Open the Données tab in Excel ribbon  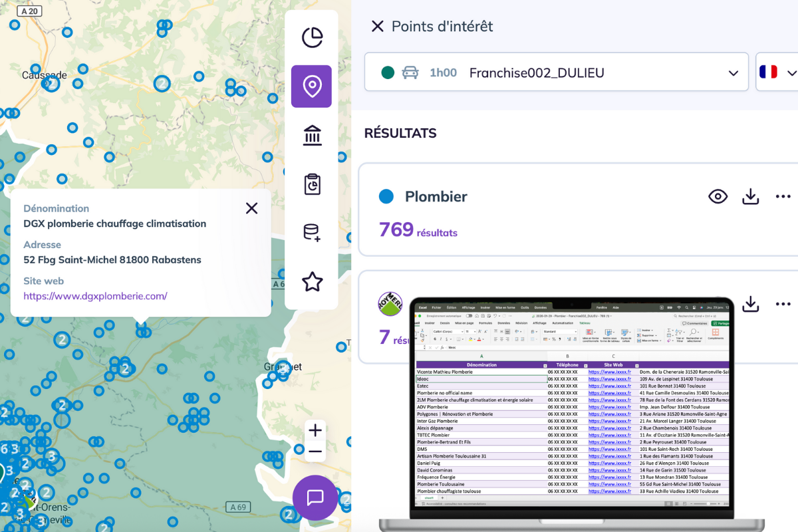504,323
